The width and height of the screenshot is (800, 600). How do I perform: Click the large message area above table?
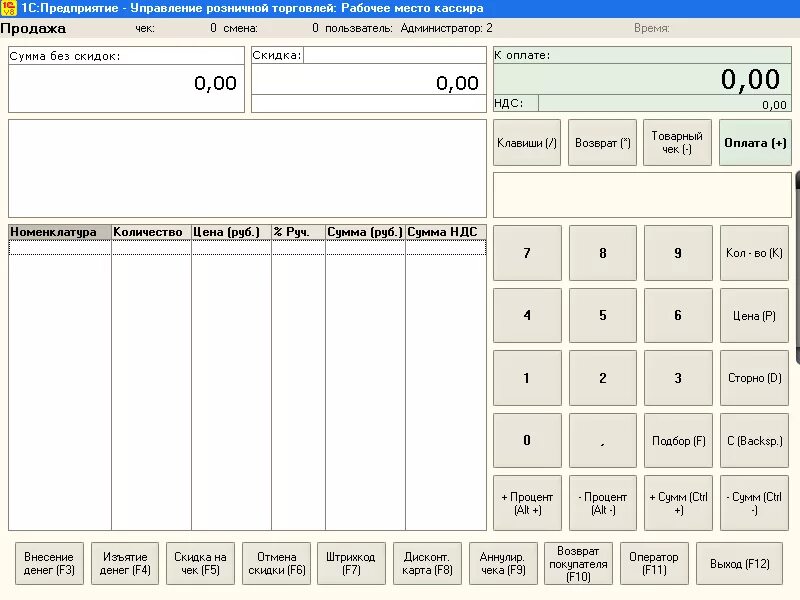247,168
